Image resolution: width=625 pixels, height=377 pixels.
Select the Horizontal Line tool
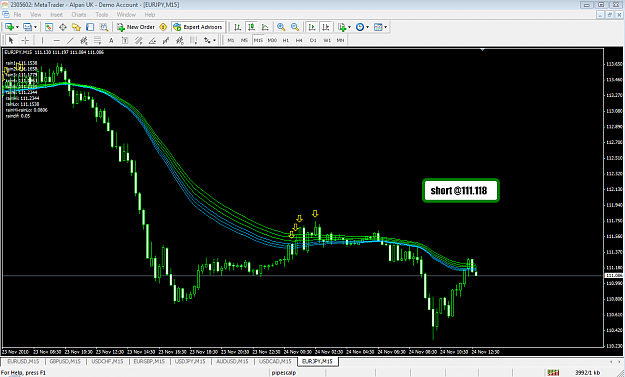click(57, 40)
